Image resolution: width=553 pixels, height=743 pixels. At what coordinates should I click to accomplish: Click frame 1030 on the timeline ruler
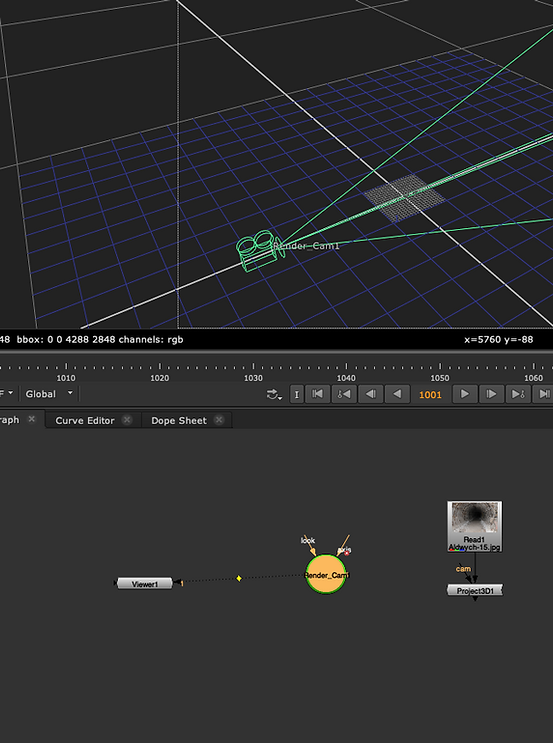pyautogui.click(x=253, y=378)
